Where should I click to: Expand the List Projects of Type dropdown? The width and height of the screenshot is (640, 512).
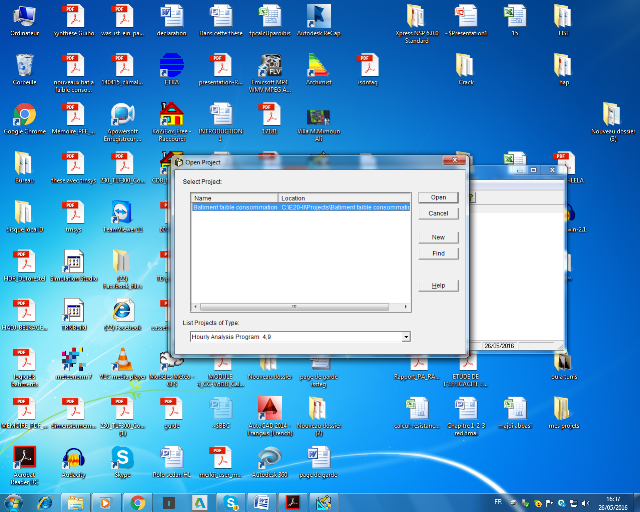(x=406, y=338)
